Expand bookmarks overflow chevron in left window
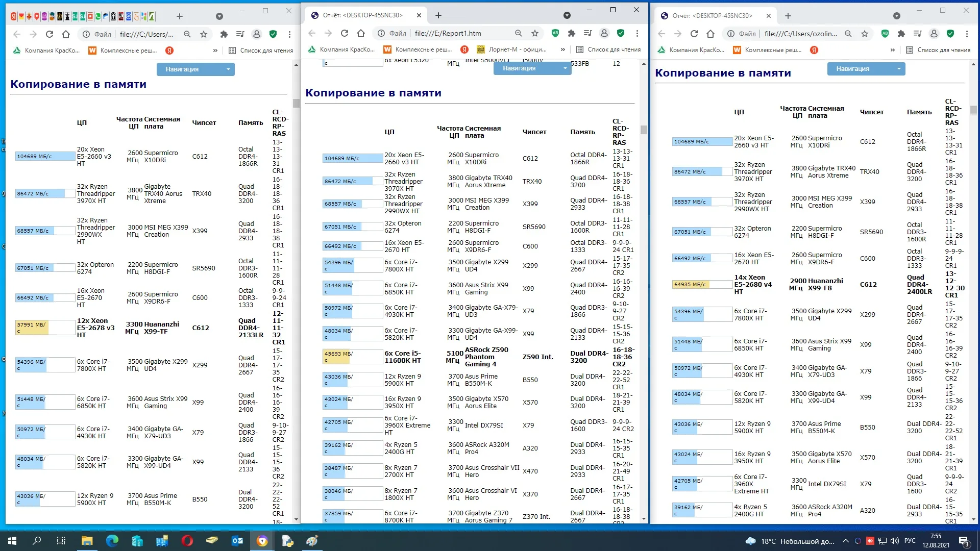980x551 pixels. pos(215,51)
